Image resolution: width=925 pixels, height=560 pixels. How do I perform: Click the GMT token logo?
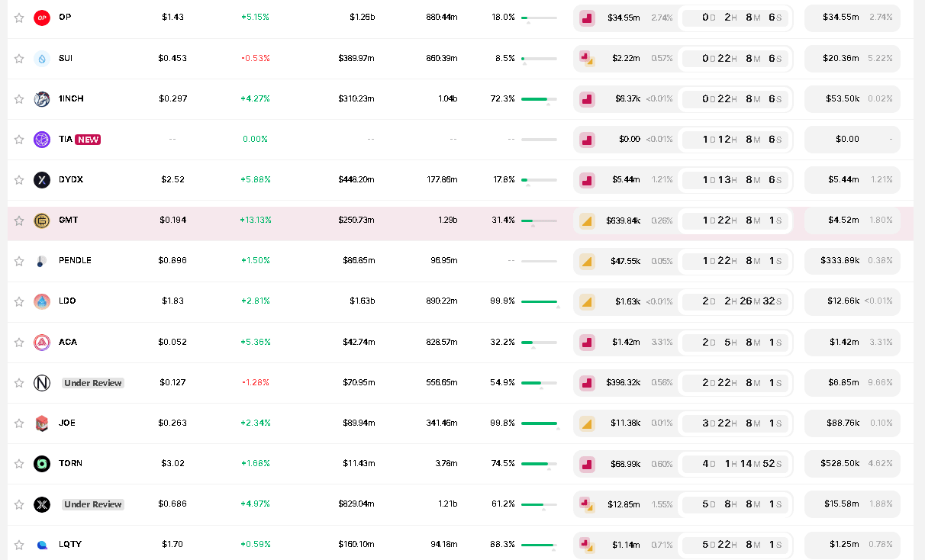[42, 220]
